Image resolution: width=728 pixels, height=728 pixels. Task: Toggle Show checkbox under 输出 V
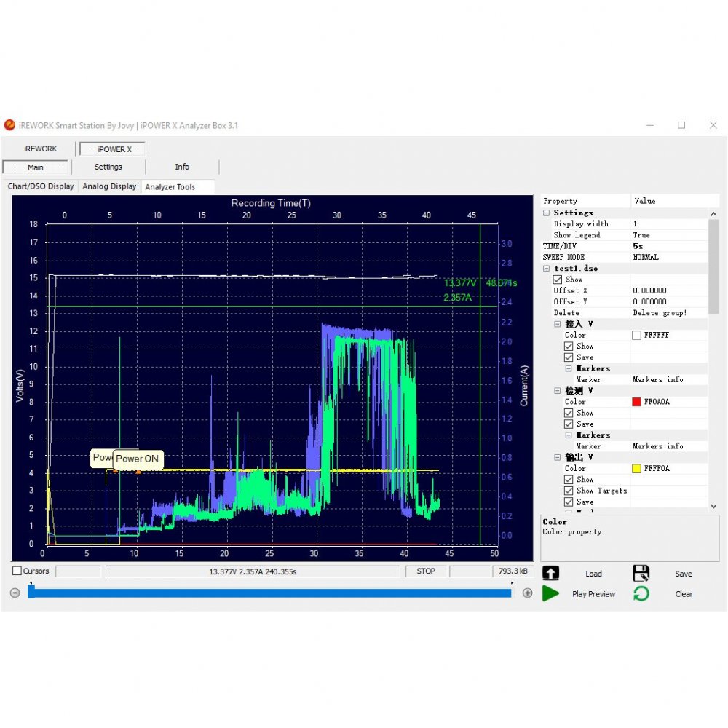click(x=569, y=480)
